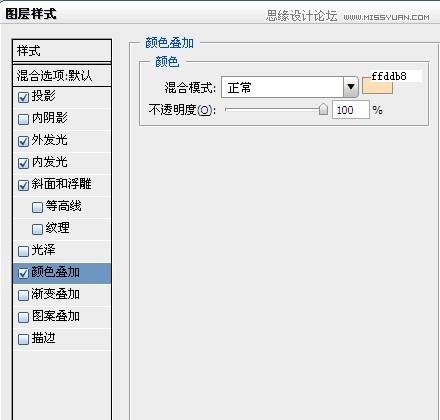The width and height of the screenshot is (440, 420).
Task: Enable the 内阴影 inner shadow checkbox
Action: [23, 119]
